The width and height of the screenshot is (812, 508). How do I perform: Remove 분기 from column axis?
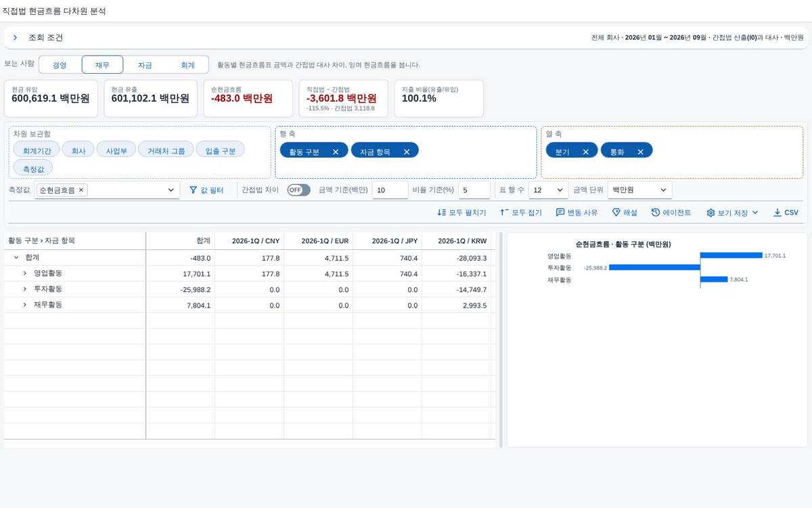585,152
